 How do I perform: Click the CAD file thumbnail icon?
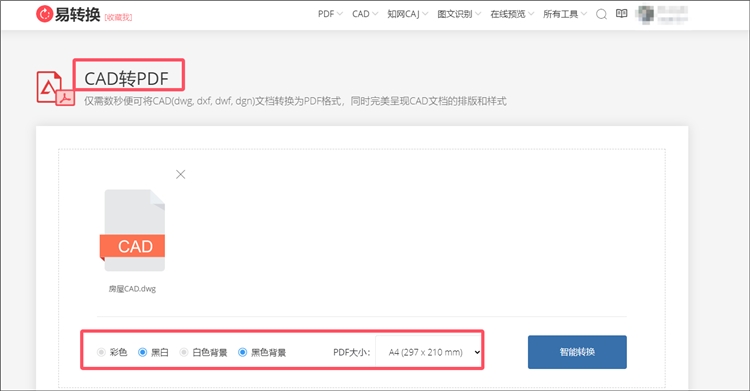pyautogui.click(x=133, y=230)
